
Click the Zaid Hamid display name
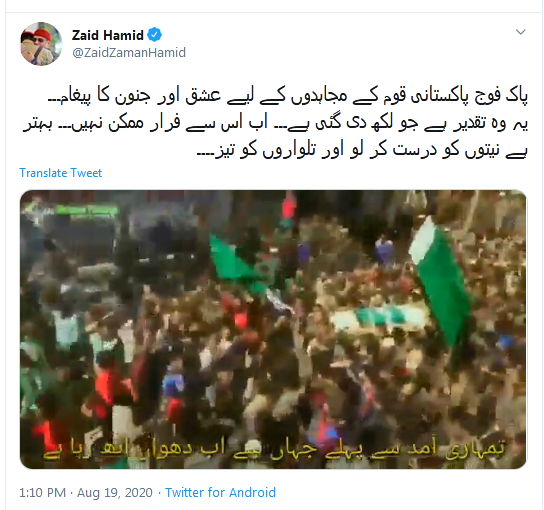pyautogui.click(x=108, y=35)
